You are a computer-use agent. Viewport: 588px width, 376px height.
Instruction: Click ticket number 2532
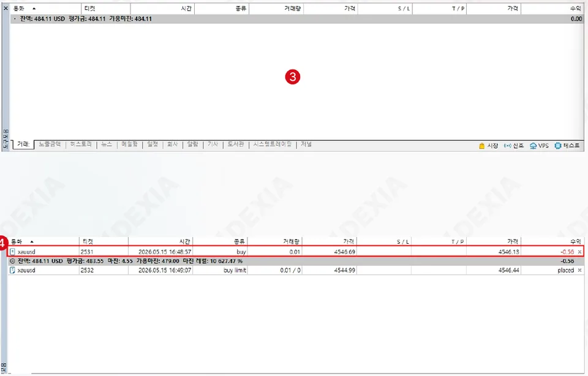tap(86, 270)
